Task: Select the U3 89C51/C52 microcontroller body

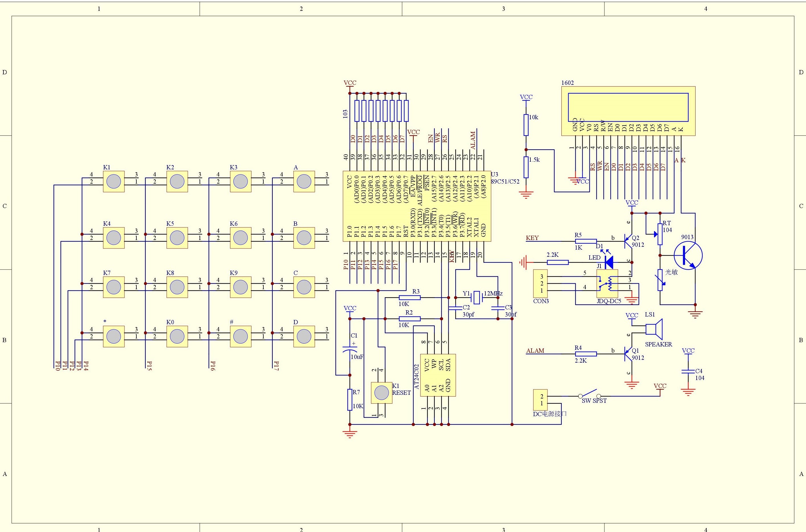Action: click(x=417, y=206)
